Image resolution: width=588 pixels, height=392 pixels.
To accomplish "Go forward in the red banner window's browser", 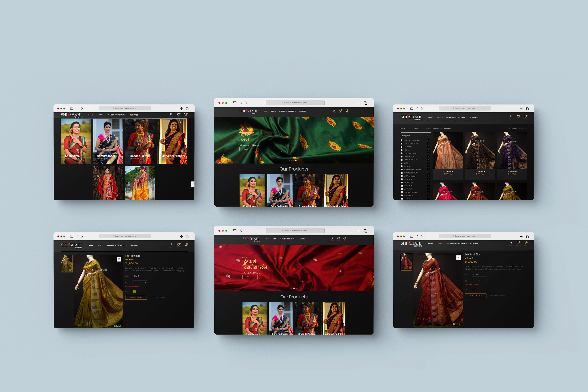I will click(246, 231).
